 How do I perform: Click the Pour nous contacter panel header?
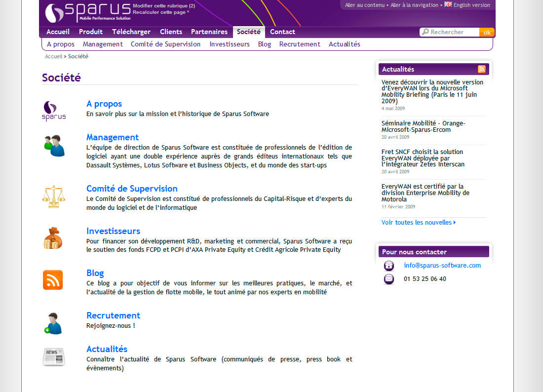433,252
